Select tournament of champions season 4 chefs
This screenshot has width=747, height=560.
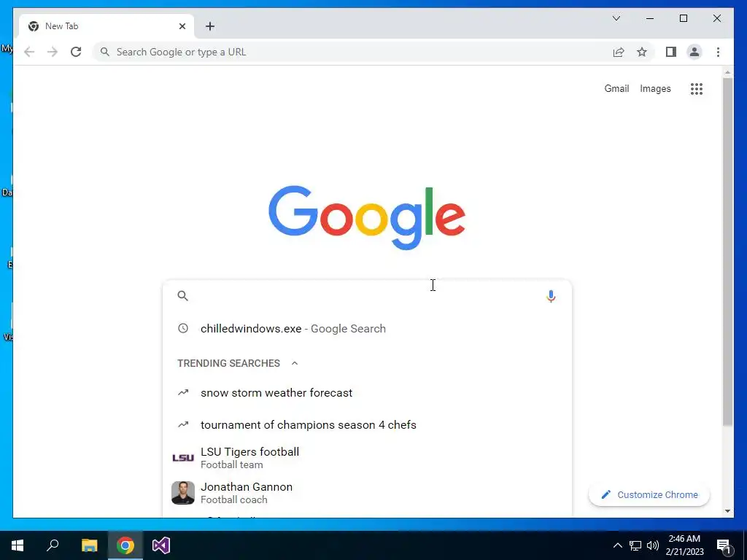(x=367, y=425)
